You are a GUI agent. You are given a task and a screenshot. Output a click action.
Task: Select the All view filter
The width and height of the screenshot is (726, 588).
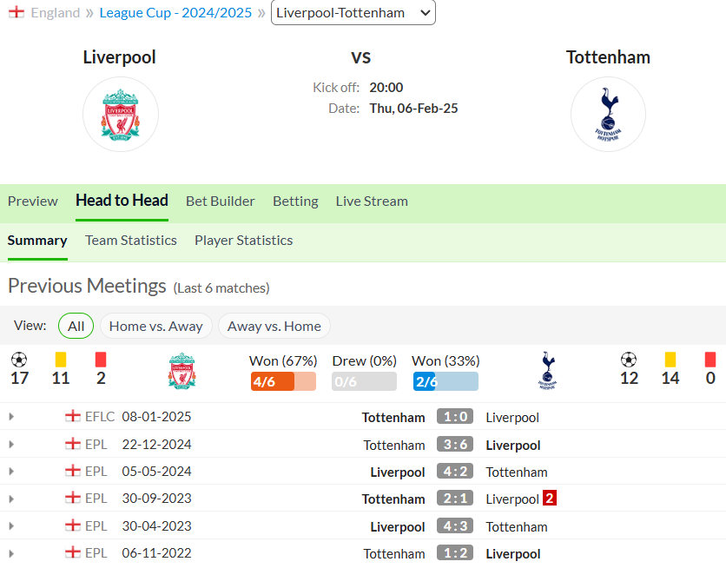pyautogui.click(x=76, y=326)
